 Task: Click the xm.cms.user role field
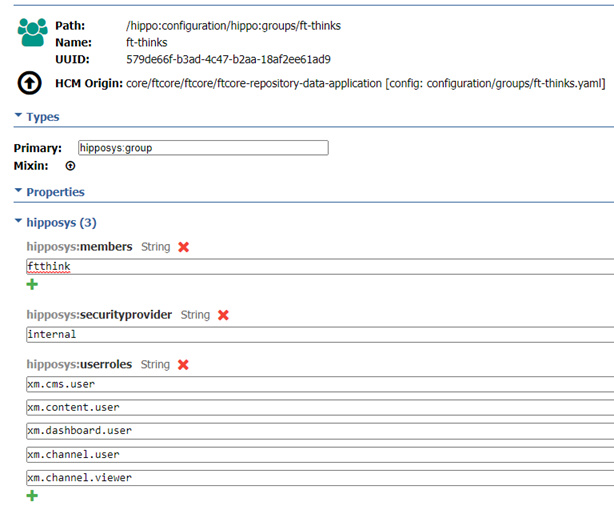pos(320,385)
